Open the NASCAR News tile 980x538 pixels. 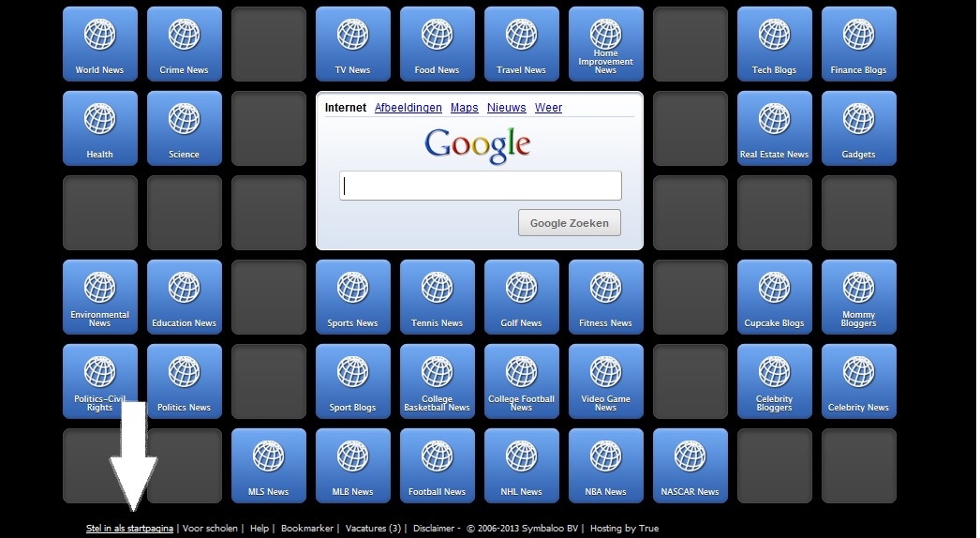pos(690,466)
